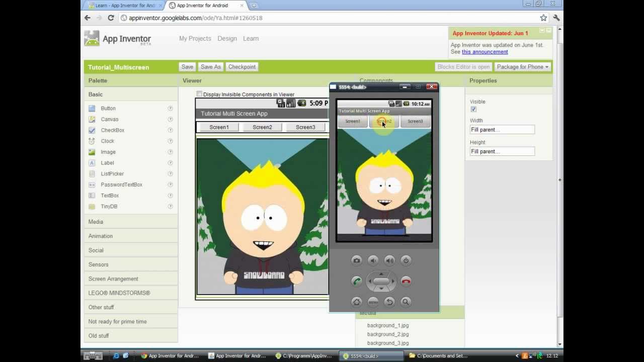Open help for TinyDB component
The width and height of the screenshot is (644, 362).
(x=170, y=206)
